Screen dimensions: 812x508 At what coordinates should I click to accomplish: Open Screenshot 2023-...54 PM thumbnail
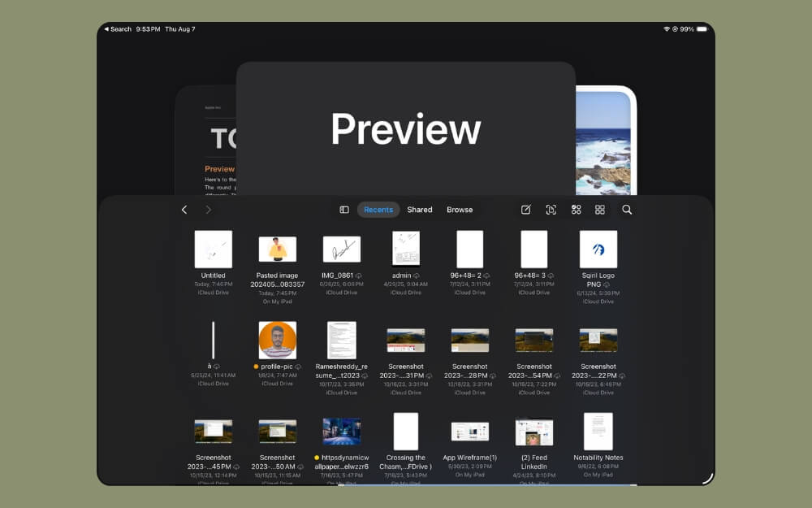[x=534, y=340]
